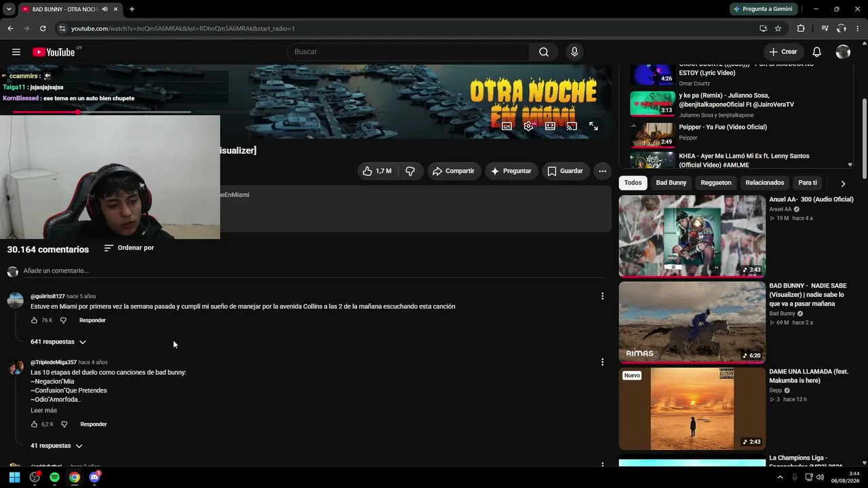This screenshot has height=488, width=868.
Task: Click the search box labeled Buscar
Action: (x=408, y=52)
